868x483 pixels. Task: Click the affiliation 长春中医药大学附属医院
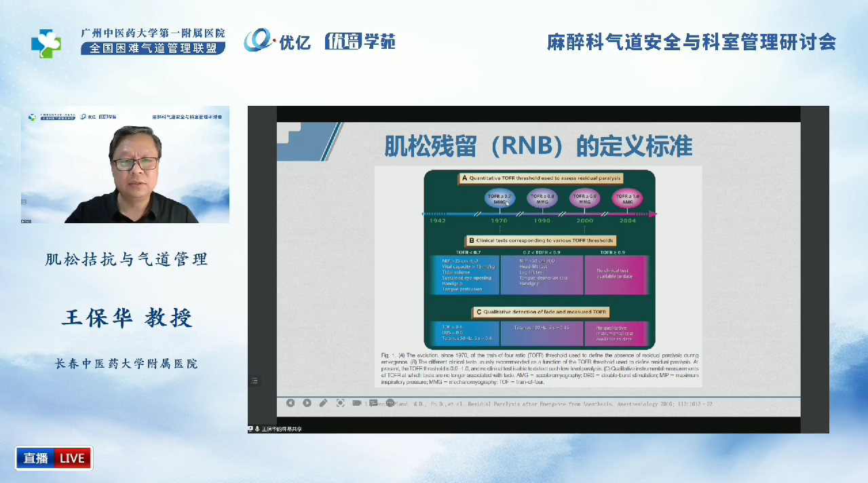[x=126, y=364]
